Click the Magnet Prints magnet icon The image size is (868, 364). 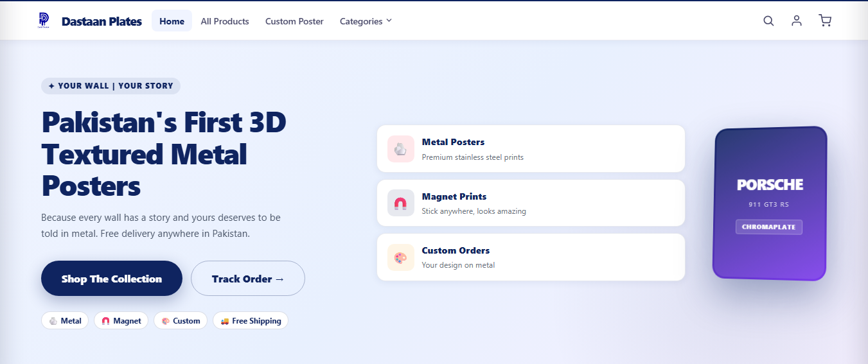tap(401, 203)
